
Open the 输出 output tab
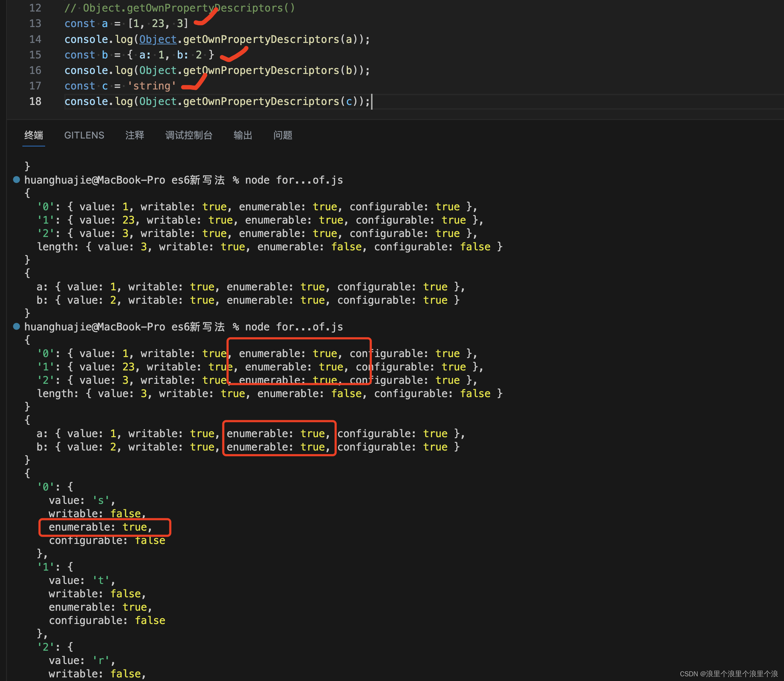point(243,135)
